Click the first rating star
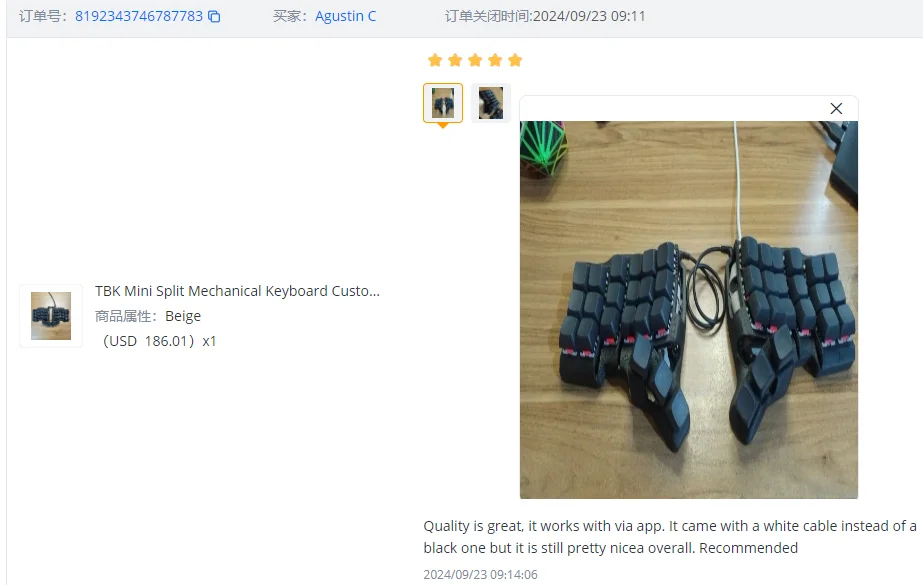 click(x=435, y=60)
